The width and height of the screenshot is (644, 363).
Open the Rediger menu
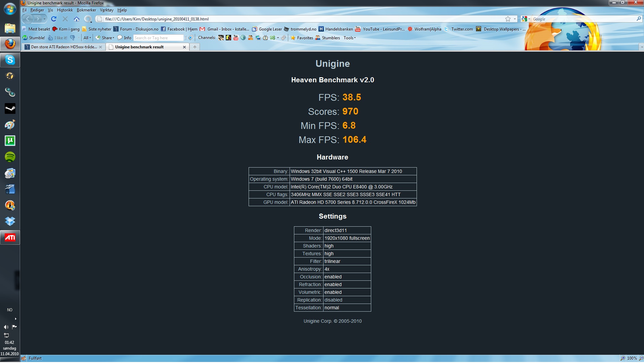[x=37, y=10]
